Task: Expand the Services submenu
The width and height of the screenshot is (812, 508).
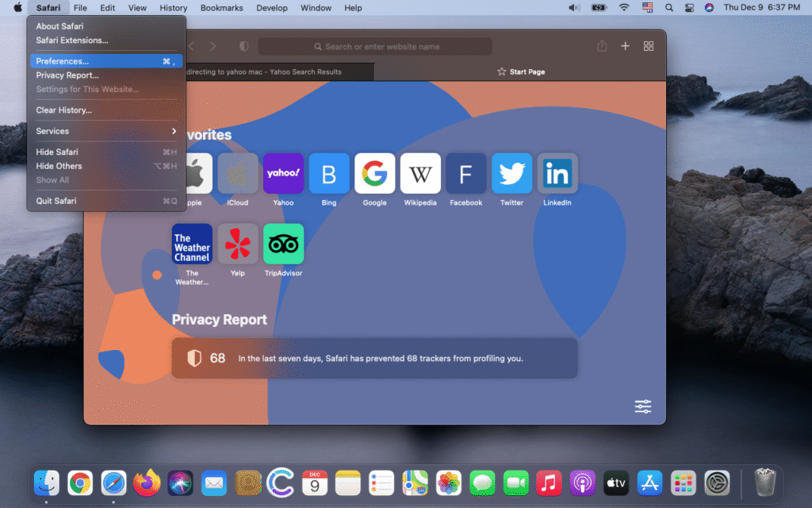Action: [x=52, y=131]
